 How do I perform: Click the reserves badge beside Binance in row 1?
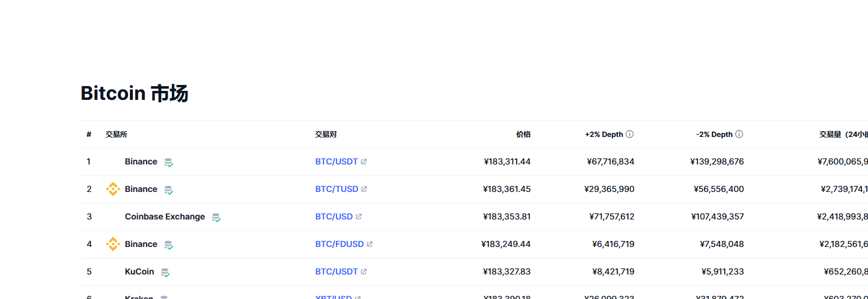pos(169,163)
